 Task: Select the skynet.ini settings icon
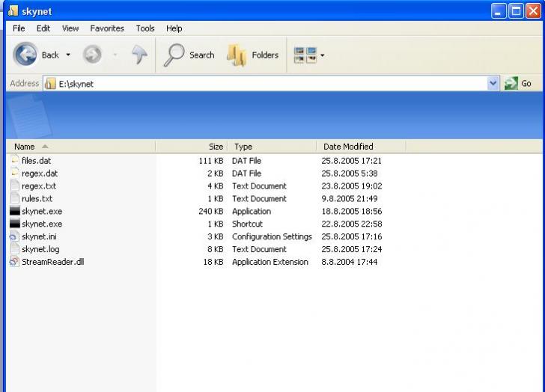(15, 236)
